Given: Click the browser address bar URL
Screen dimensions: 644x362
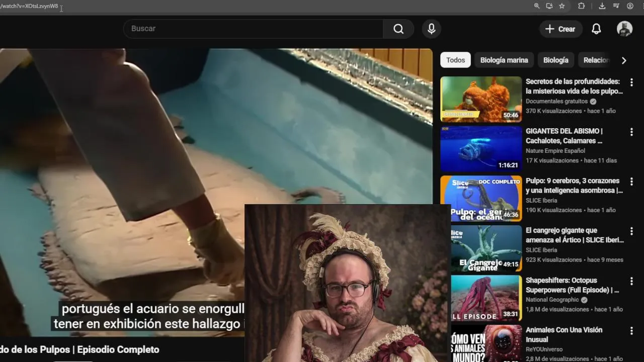Looking at the screenshot, I should click(x=29, y=6).
